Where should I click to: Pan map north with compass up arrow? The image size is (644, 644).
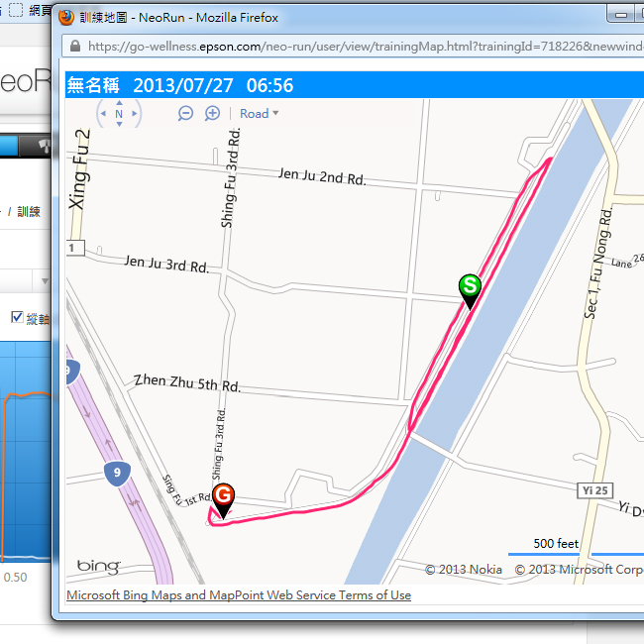(x=119, y=103)
